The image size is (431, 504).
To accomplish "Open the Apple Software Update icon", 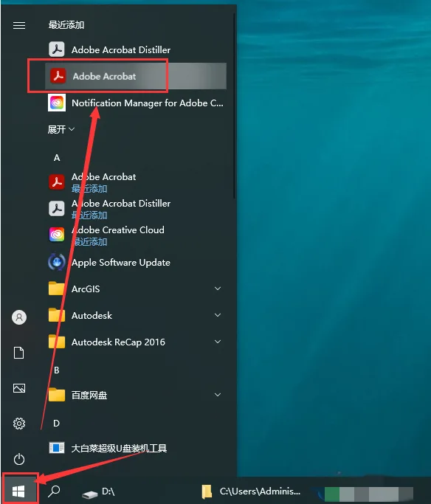I will point(57,262).
